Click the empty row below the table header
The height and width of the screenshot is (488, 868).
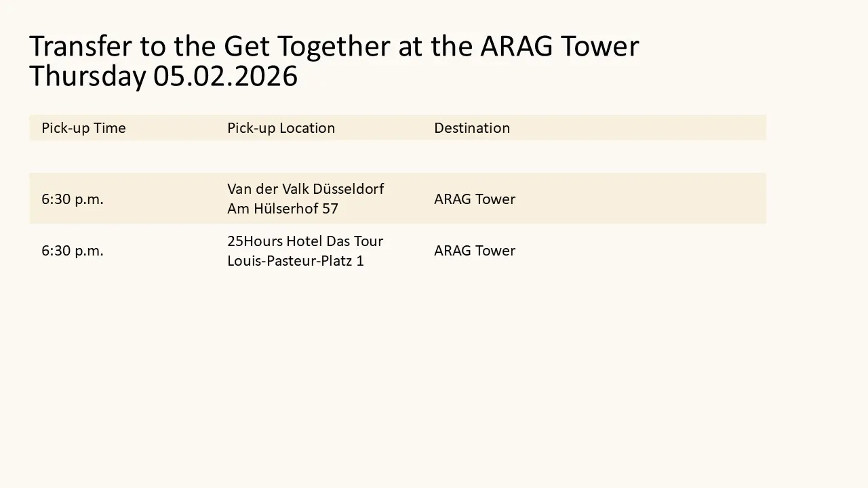click(397, 157)
